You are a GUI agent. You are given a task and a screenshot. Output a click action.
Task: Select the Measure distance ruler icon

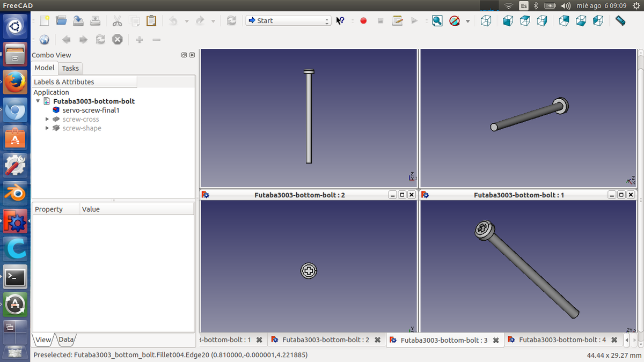tap(620, 21)
